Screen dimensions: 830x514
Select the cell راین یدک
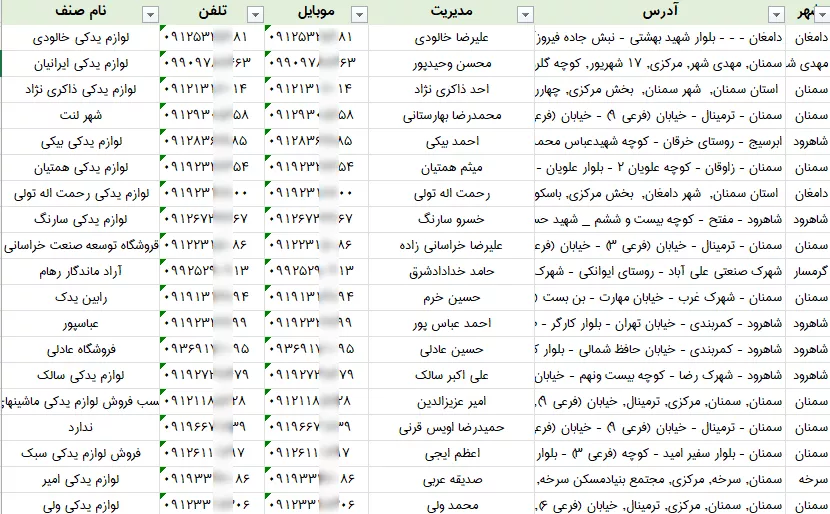(80, 297)
